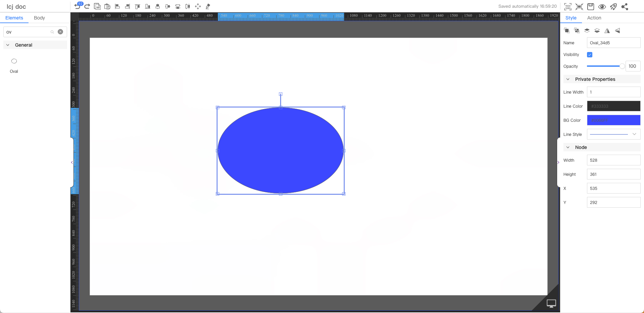Edit the Y position field
Viewport: 644px width, 313px height.
coord(613,202)
